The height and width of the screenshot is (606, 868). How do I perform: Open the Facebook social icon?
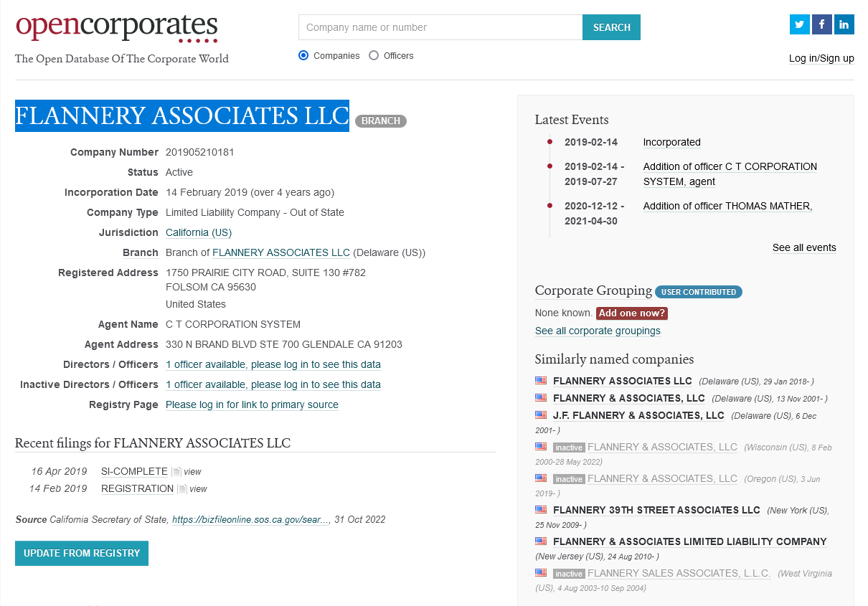pos(822,24)
